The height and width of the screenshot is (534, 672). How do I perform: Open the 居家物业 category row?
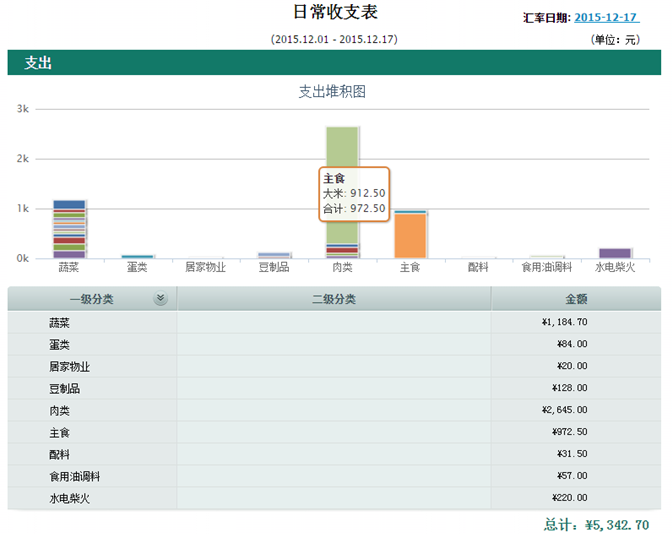tap(334, 366)
